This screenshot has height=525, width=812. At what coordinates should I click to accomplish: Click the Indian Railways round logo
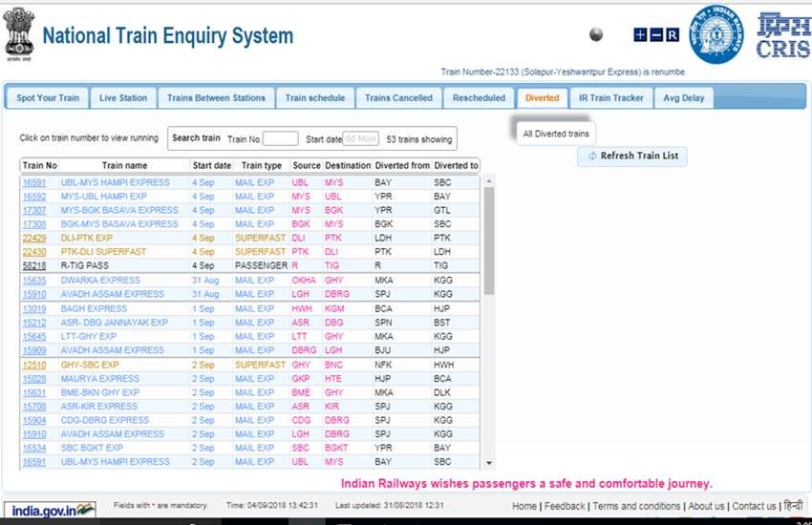tap(716, 34)
